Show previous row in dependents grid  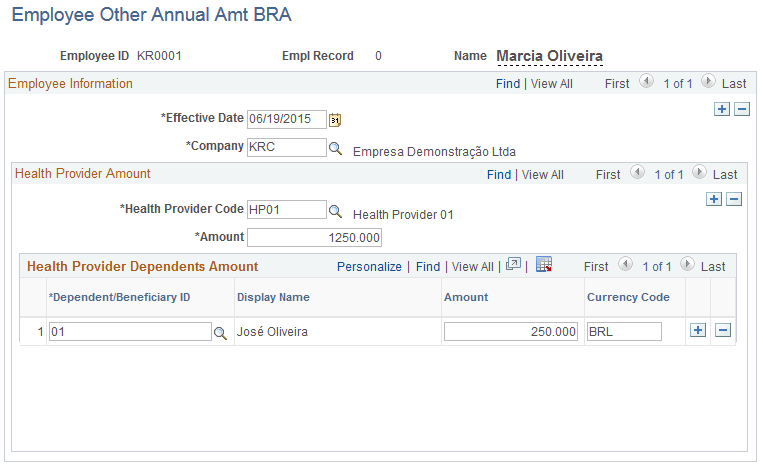pos(625,266)
